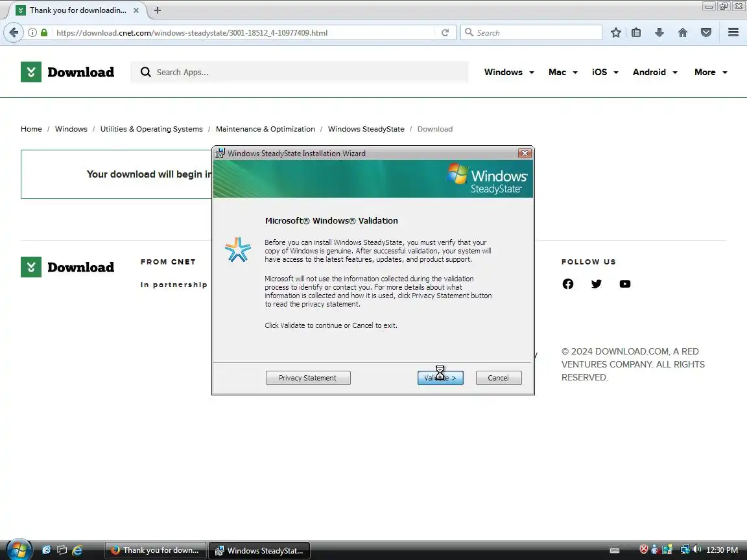Click the Switch between windows quick launch icon

pyautogui.click(x=62, y=550)
